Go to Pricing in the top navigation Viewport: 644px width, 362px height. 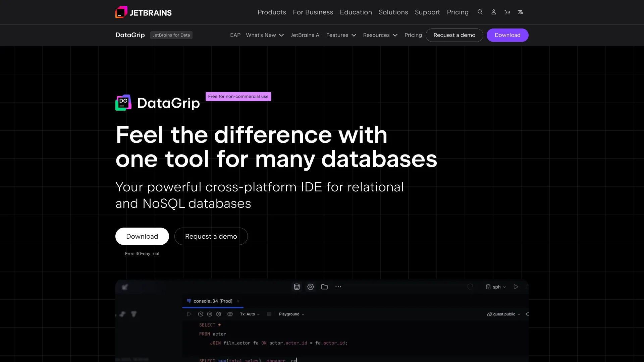point(458,12)
